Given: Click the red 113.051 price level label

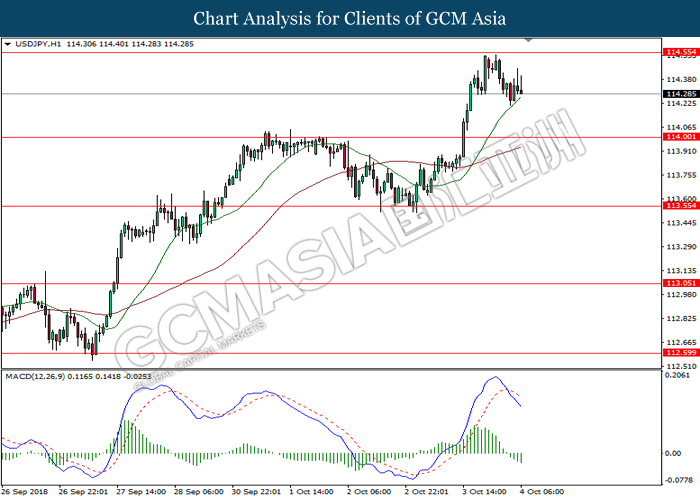Looking at the screenshot, I should (681, 283).
